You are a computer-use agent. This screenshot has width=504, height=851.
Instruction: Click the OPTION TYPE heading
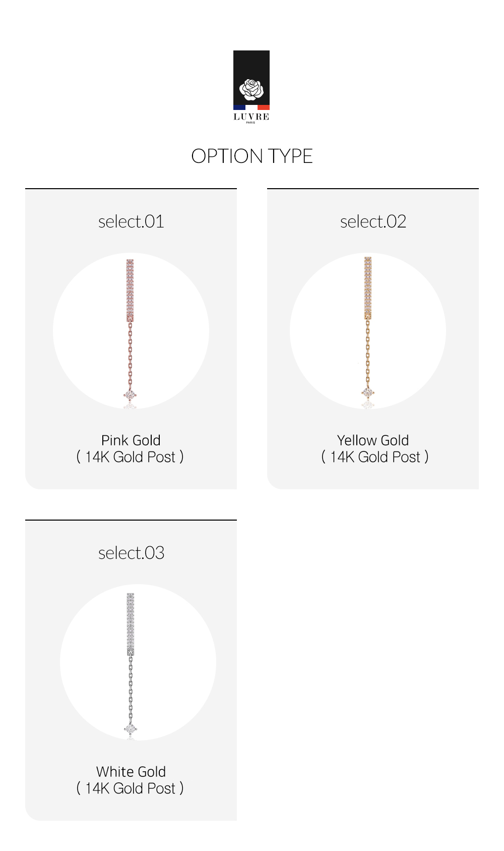tap(252, 156)
